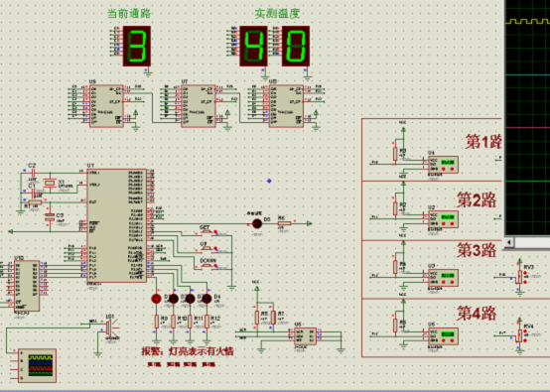550x392 pixels.
Task: Click the current channel seven-segment display
Action: [x=137, y=46]
